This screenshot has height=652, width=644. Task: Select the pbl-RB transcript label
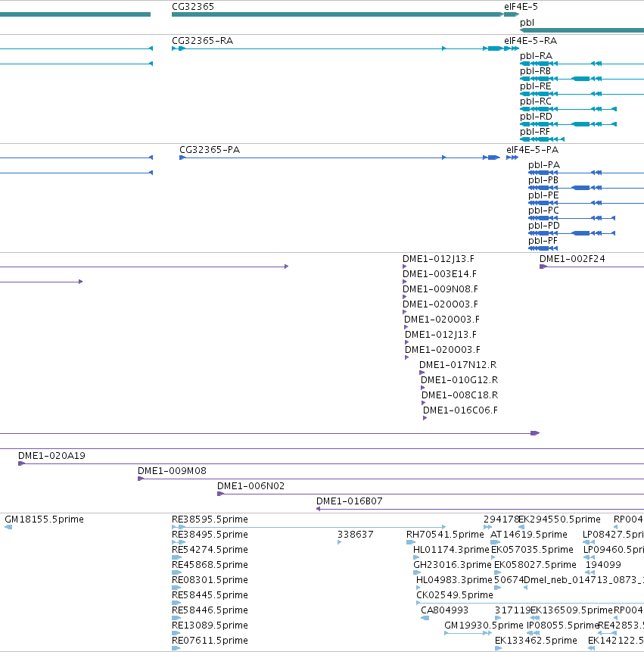click(535, 71)
